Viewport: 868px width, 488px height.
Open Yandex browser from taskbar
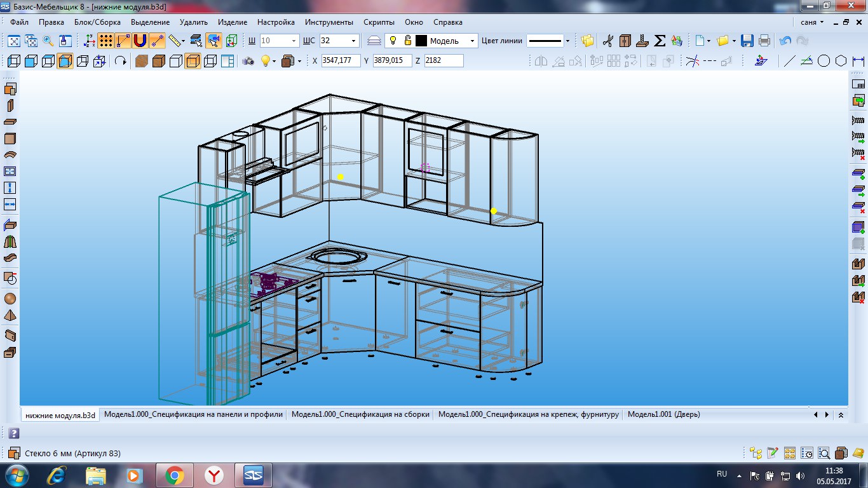pyautogui.click(x=215, y=475)
